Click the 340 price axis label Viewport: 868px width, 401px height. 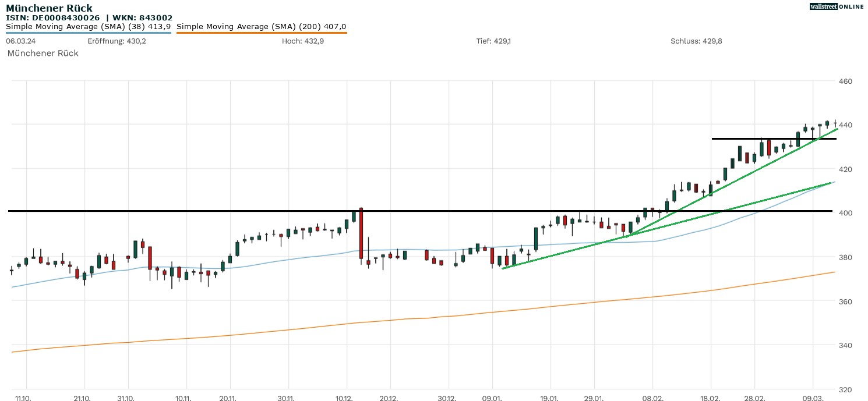846,345
